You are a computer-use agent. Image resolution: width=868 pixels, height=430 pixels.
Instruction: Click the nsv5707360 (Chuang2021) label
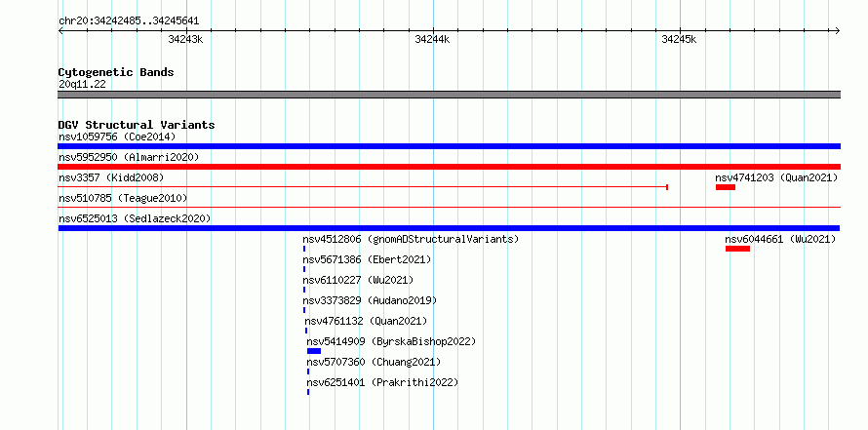click(x=374, y=362)
